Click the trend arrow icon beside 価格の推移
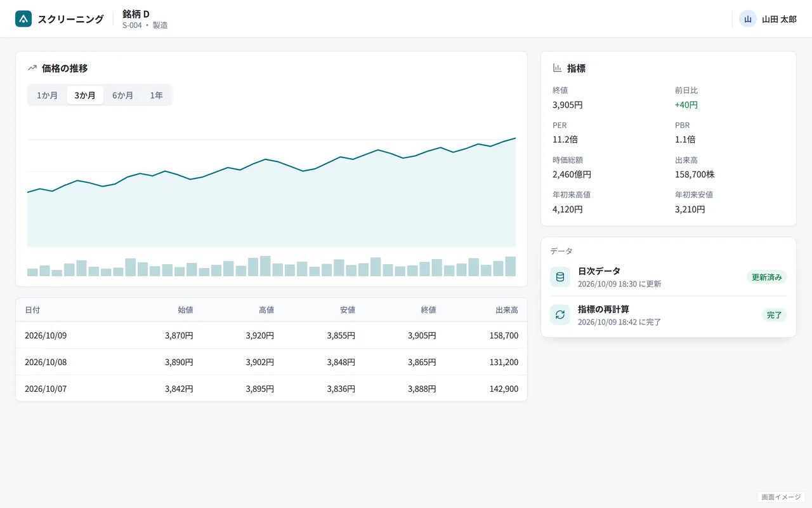 point(32,68)
